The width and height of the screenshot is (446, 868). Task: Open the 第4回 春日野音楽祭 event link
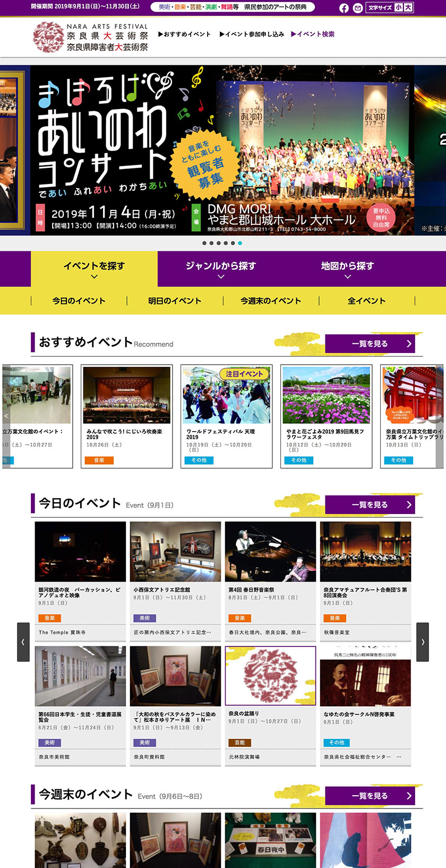252,590
